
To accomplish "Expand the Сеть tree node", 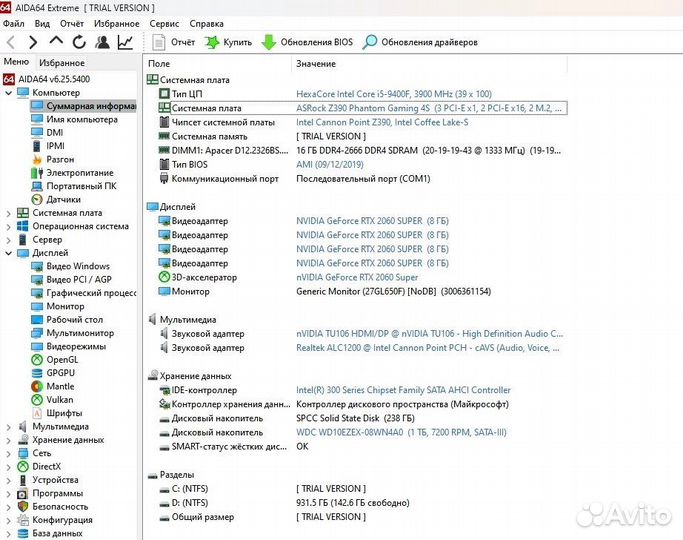I will pyautogui.click(x=8, y=454).
